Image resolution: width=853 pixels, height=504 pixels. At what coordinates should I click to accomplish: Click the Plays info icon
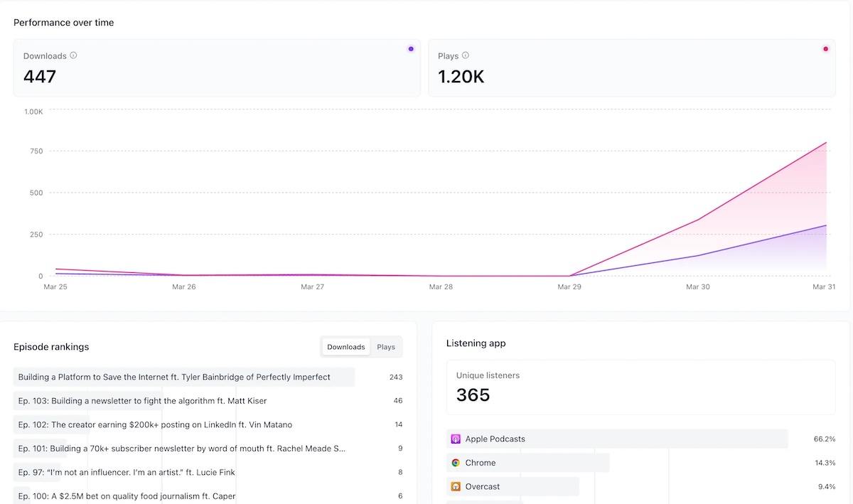[466, 55]
